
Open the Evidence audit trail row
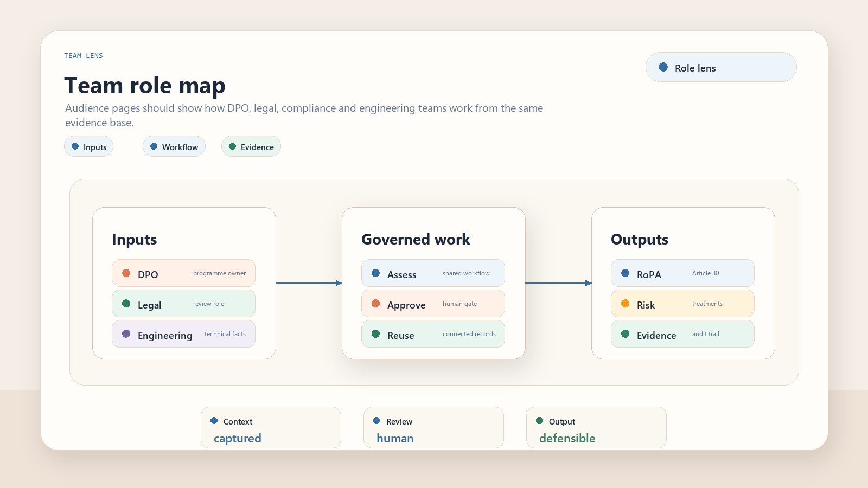(x=682, y=334)
